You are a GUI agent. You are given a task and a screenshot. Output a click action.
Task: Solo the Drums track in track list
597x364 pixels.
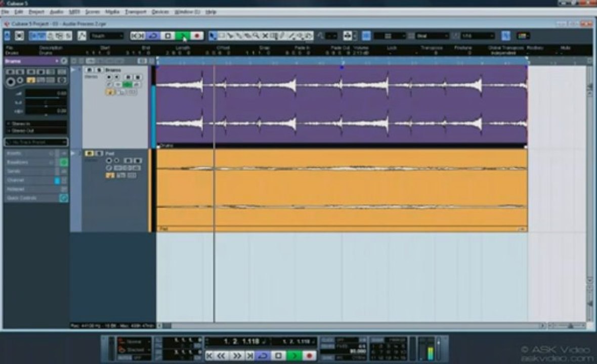pos(99,70)
